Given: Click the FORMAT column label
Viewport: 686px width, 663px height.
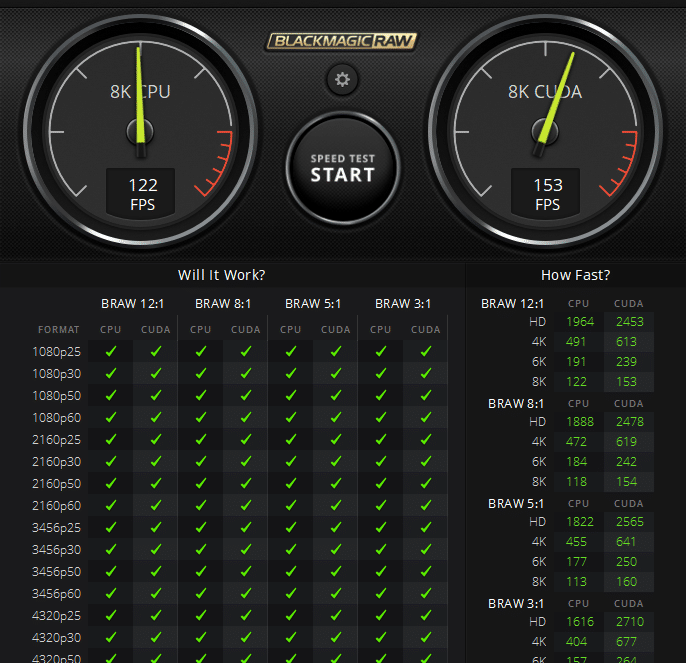Looking at the screenshot, I should click(x=59, y=330).
